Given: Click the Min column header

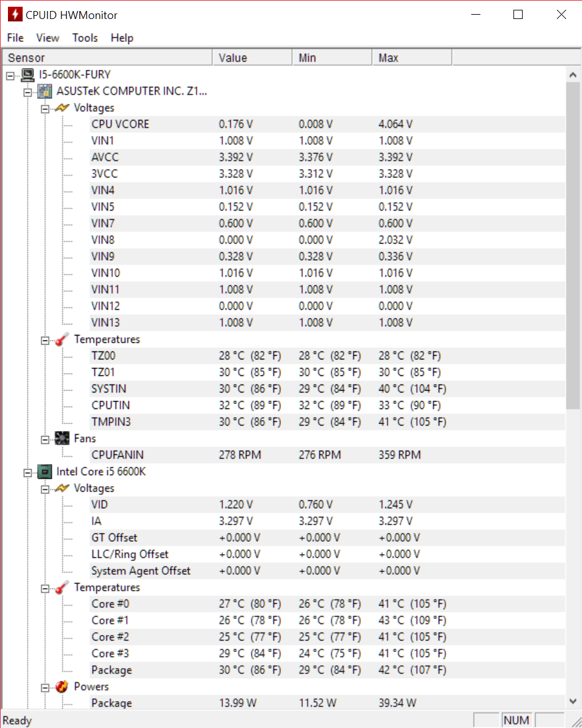Looking at the screenshot, I should click(x=332, y=58).
